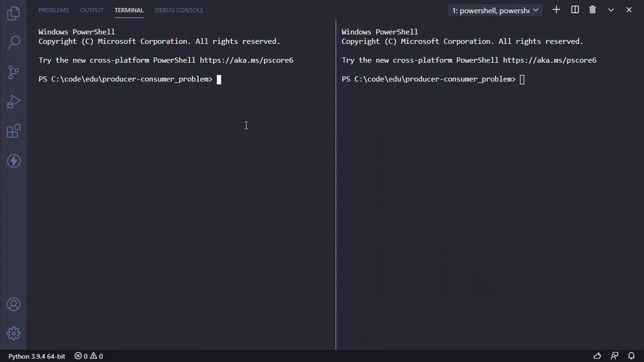644x362 pixels.
Task: Open the Explorer view in activity bar
Action: (x=14, y=14)
